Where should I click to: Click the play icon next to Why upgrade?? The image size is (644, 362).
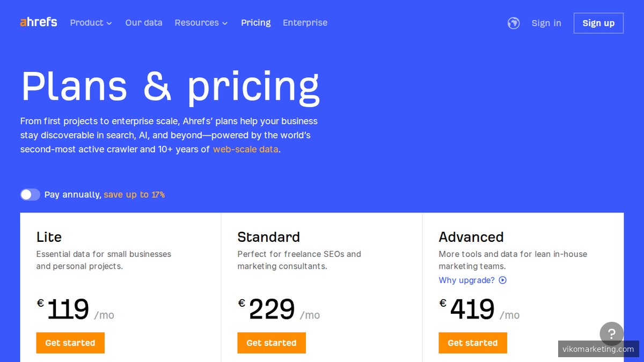pos(502,280)
